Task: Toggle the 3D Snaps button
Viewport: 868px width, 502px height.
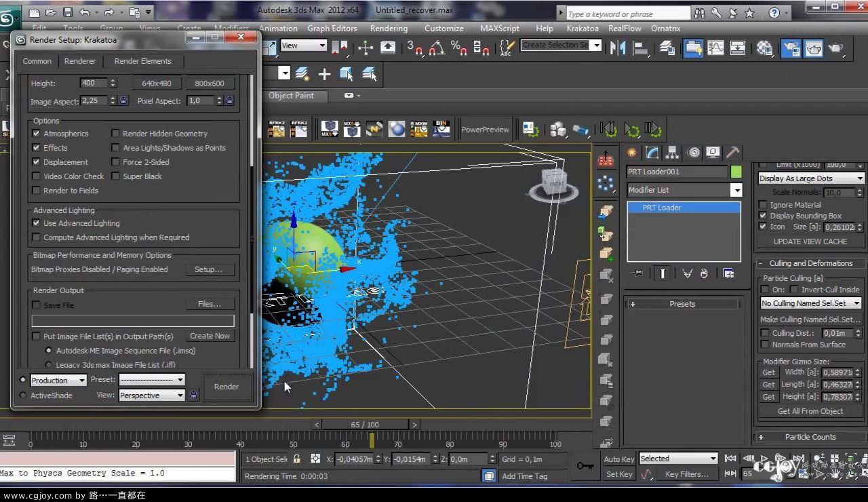Action: coord(415,47)
